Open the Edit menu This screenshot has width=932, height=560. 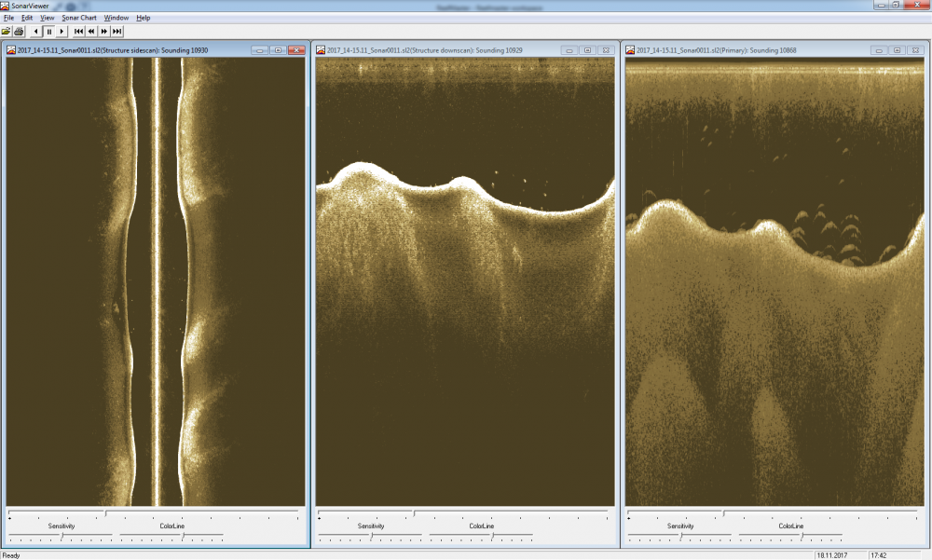pos(27,18)
